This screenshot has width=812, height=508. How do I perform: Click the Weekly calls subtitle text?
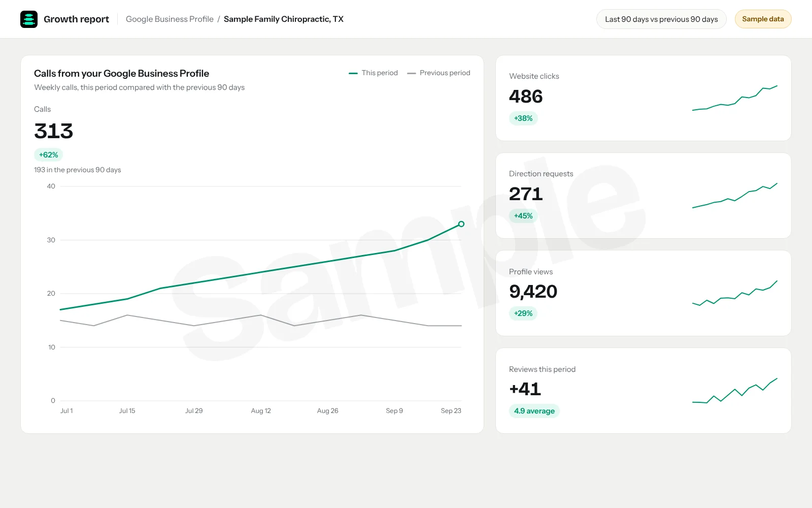click(x=140, y=87)
